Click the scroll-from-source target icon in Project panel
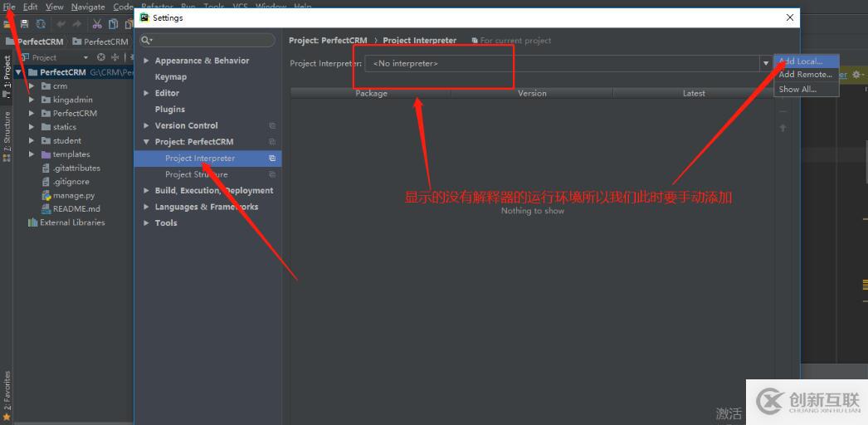868x425 pixels. 100,57
